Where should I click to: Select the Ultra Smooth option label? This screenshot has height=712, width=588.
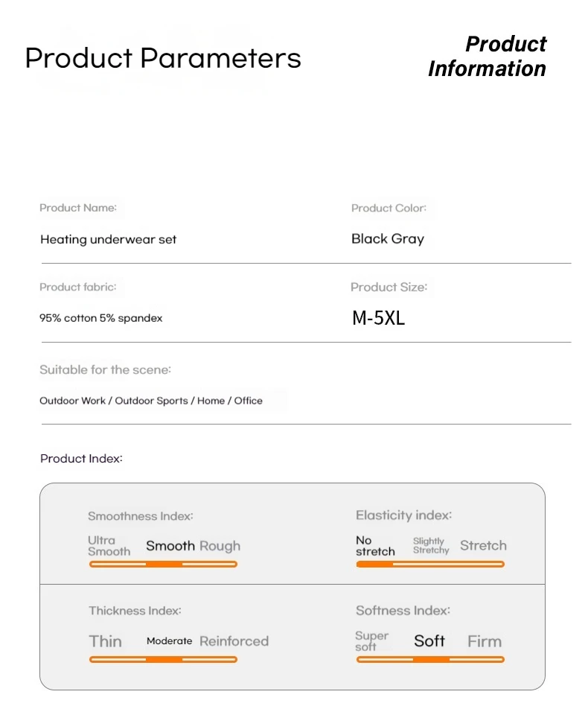pos(109,546)
